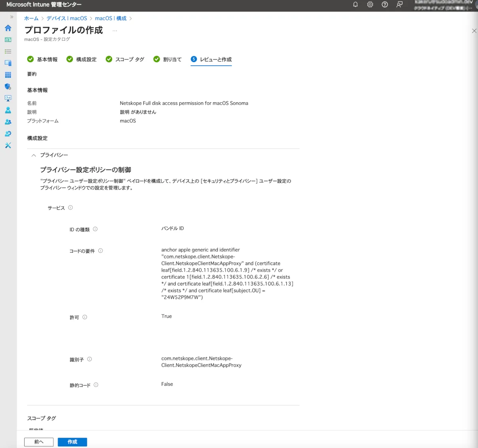Expand the sidebar with double chevron
478x448 pixels.
(x=12, y=17)
